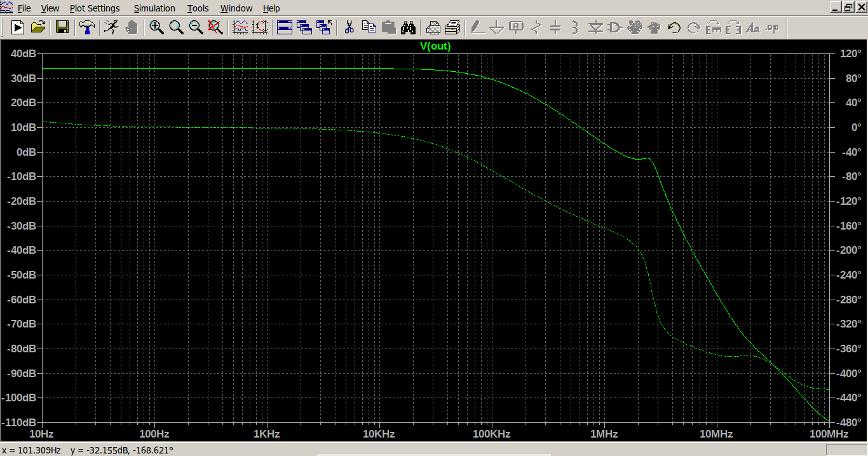Open Control Panel via the hammer icon
Screen dimensions: 868x456
tap(86, 27)
